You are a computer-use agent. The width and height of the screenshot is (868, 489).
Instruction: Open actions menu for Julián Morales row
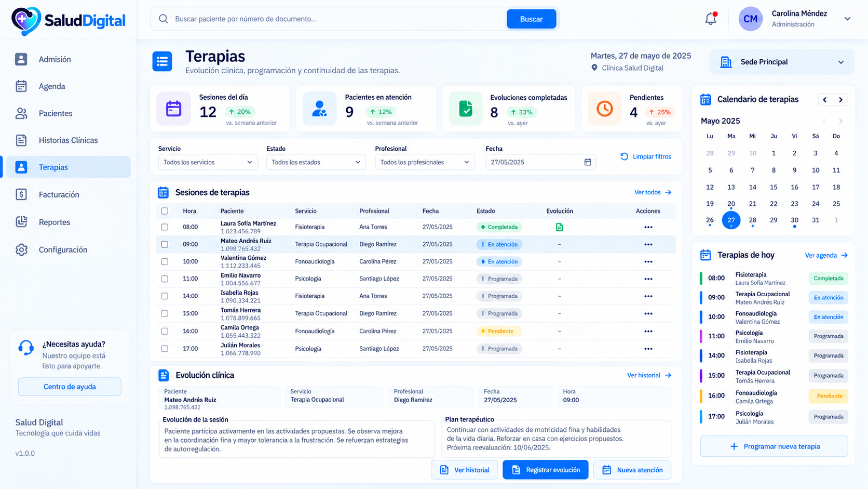click(648, 349)
